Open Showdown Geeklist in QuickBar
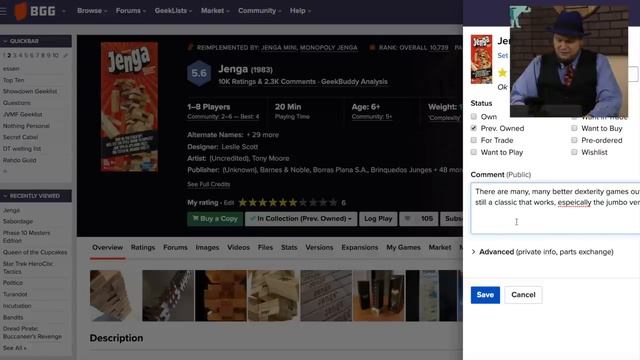The image size is (640, 360). tap(30, 91)
